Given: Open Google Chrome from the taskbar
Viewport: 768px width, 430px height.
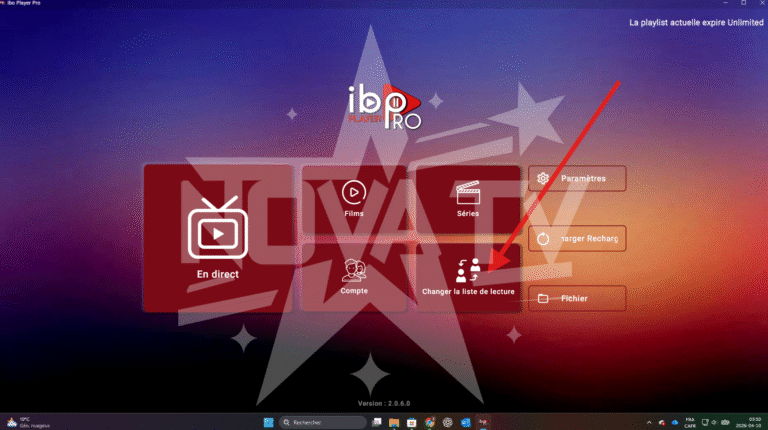Looking at the screenshot, I should coord(428,422).
